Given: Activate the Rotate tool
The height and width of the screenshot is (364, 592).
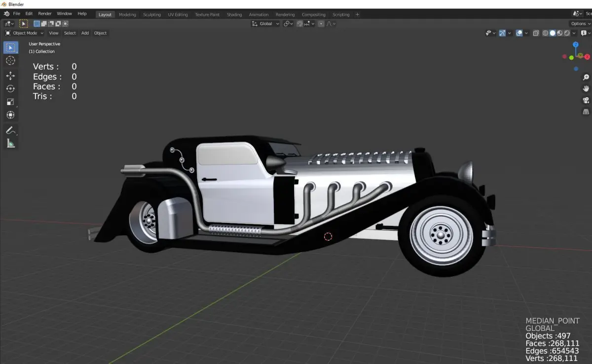Looking at the screenshot, I should tap(11, 89).
